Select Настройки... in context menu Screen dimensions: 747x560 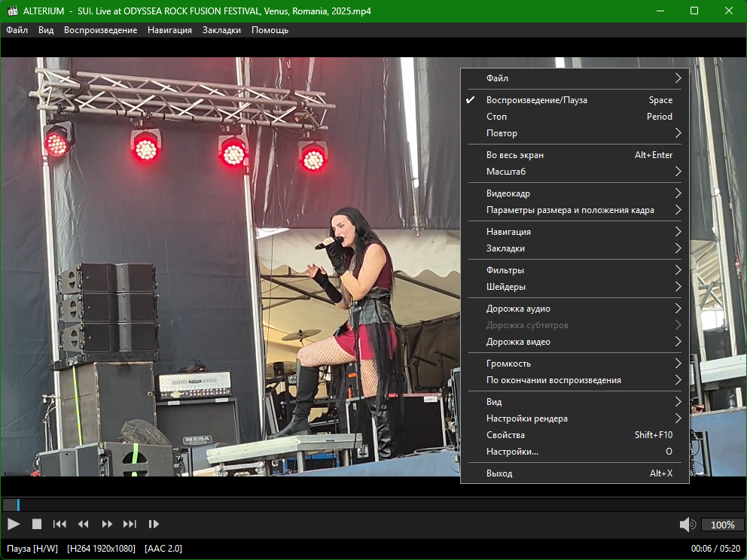point(512,452)
